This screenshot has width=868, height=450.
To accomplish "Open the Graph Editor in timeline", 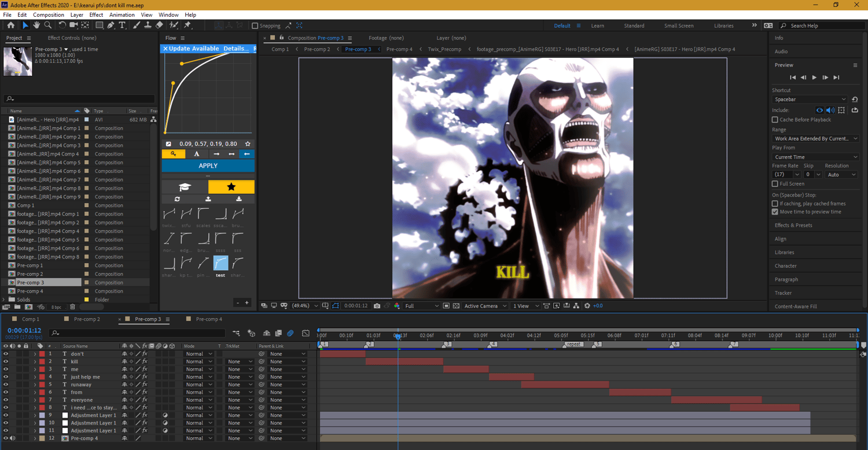I will (306, 333).
